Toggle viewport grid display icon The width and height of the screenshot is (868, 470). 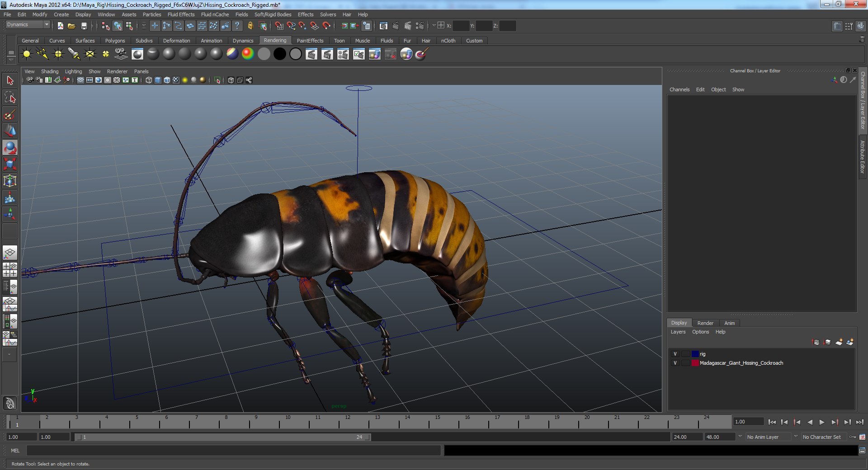point(80,80)
